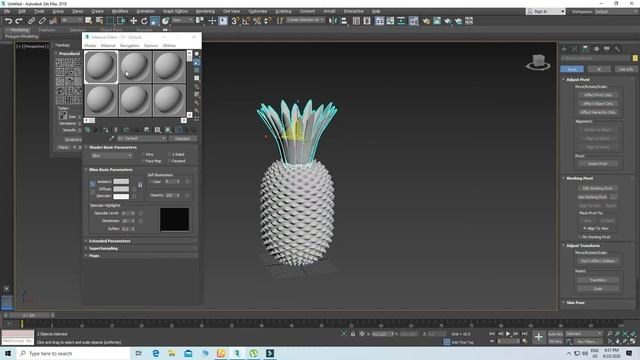Toggle the Angle Snap icon

pos(246,20)
